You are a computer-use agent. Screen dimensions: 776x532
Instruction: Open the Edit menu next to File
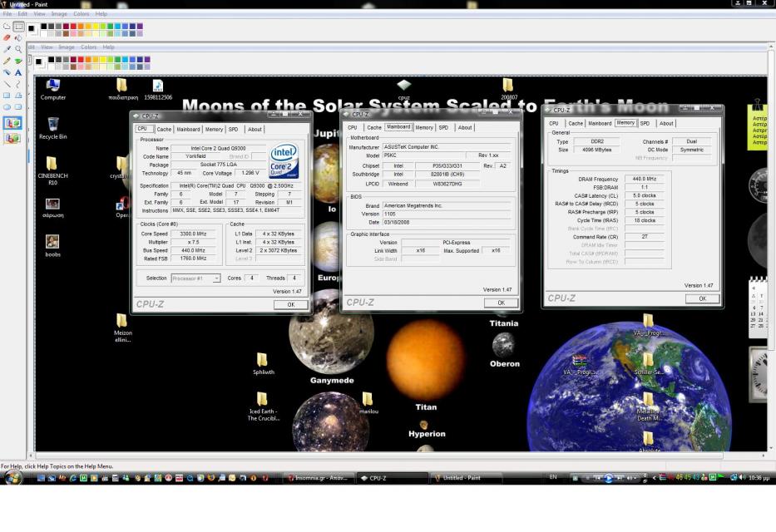pos(22,14)
